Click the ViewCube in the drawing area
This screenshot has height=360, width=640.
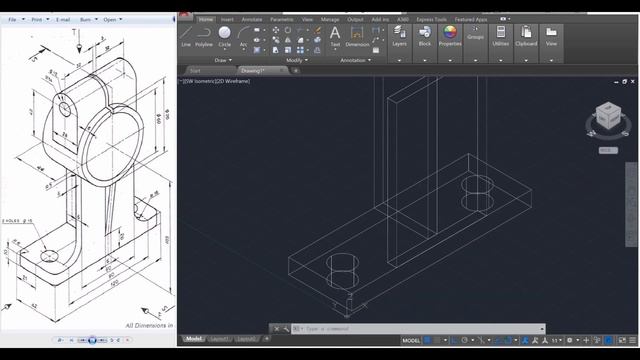(x=608, y=116)
